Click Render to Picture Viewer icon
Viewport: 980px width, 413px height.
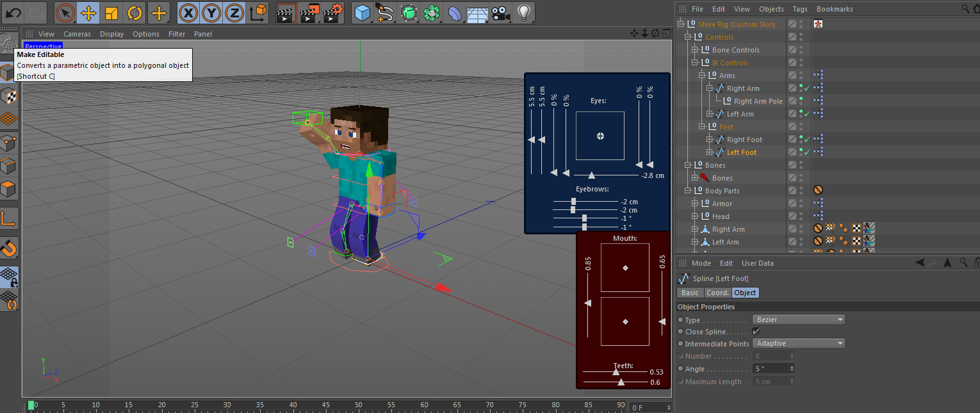(x=310, y=12)
